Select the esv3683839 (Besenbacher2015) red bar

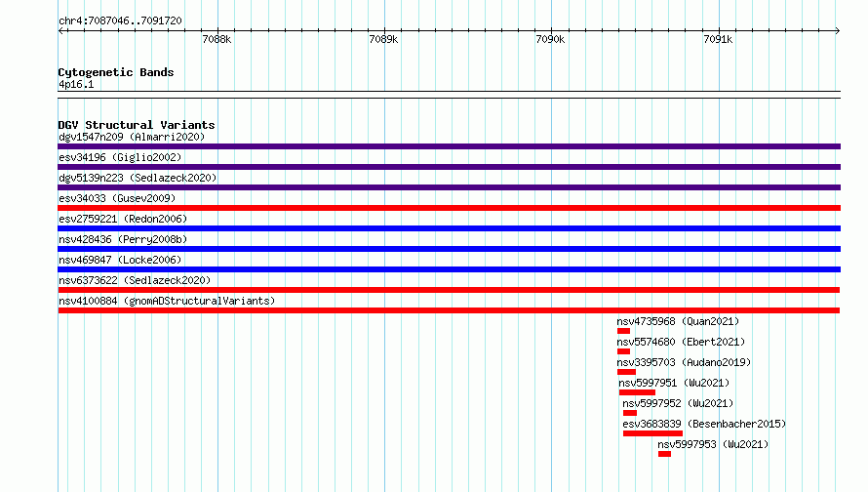click(x=652, y=433)
